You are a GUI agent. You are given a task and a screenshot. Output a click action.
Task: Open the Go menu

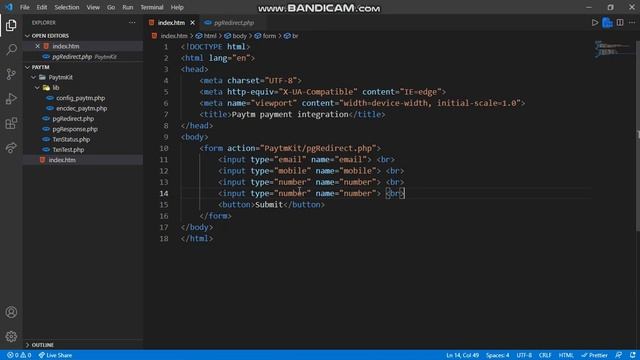111,7
